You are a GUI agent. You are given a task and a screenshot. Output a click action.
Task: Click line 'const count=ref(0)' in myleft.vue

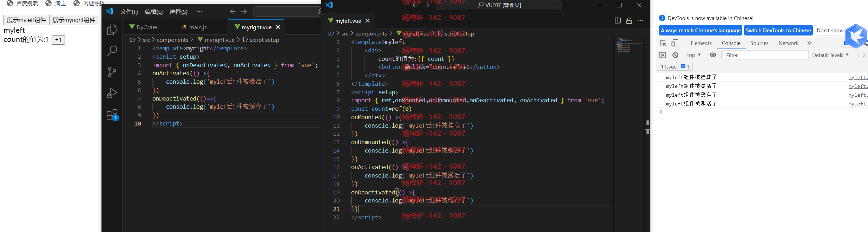[381, 109]
